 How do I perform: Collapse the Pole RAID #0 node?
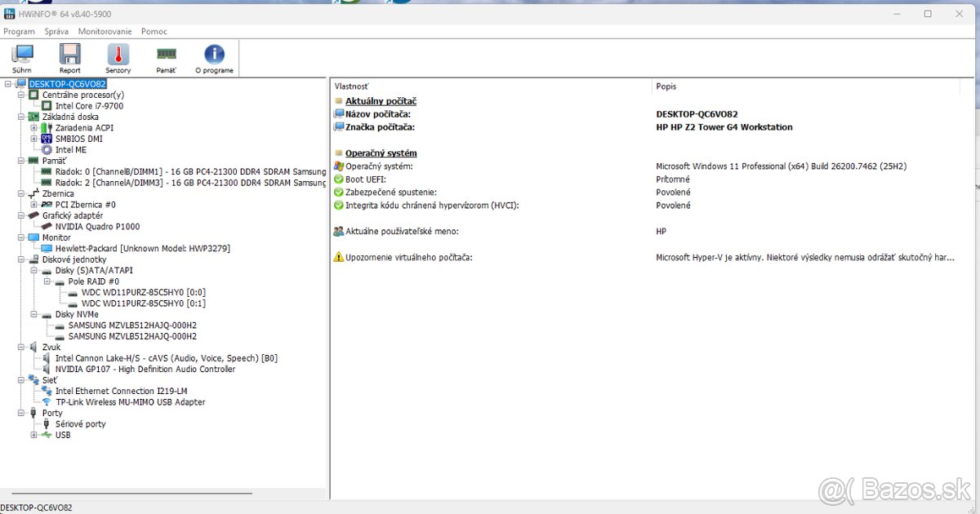[47, 281]
